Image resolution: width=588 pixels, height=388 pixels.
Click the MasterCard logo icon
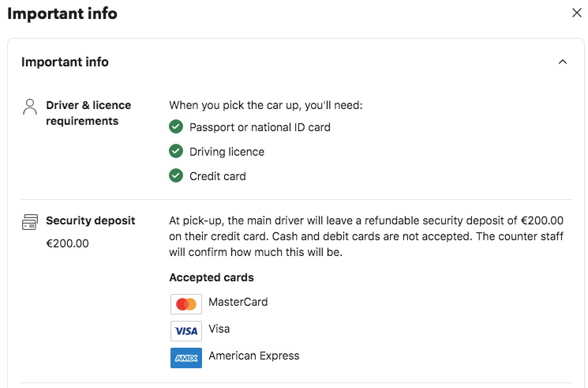[x=186, y=304]
